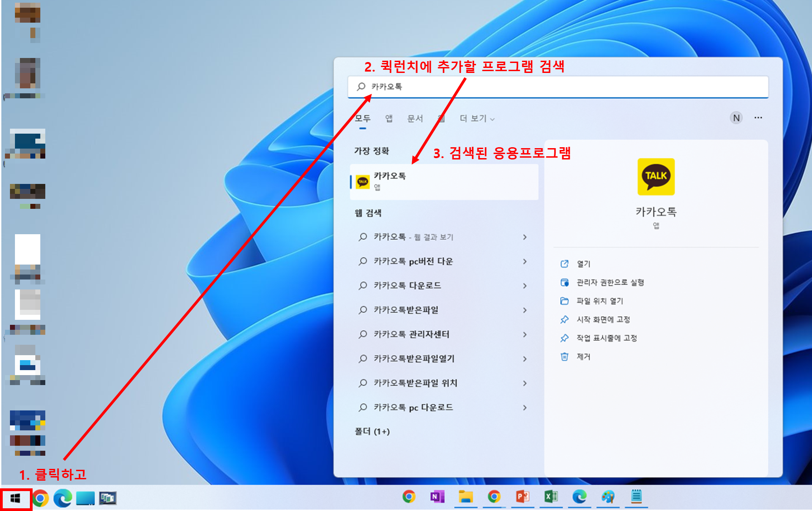Screen dimensions: 812x511
Task: Click the magnifier icon in search box
Action: pyautogui.click(x=361, y=87)
